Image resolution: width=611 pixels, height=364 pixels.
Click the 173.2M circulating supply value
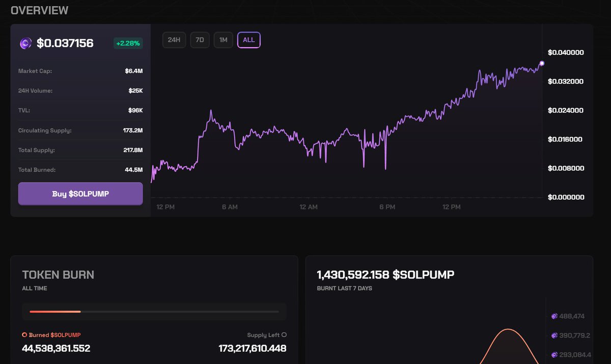pos(133,130)
